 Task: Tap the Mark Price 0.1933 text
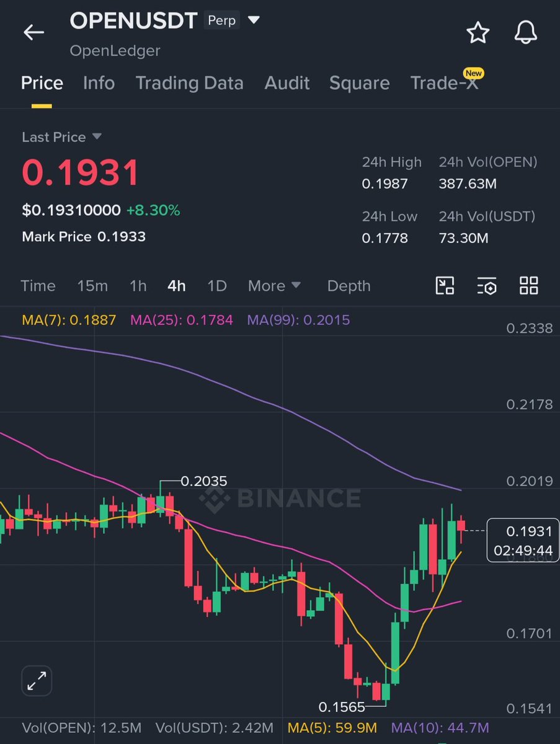tap(84, 236)
